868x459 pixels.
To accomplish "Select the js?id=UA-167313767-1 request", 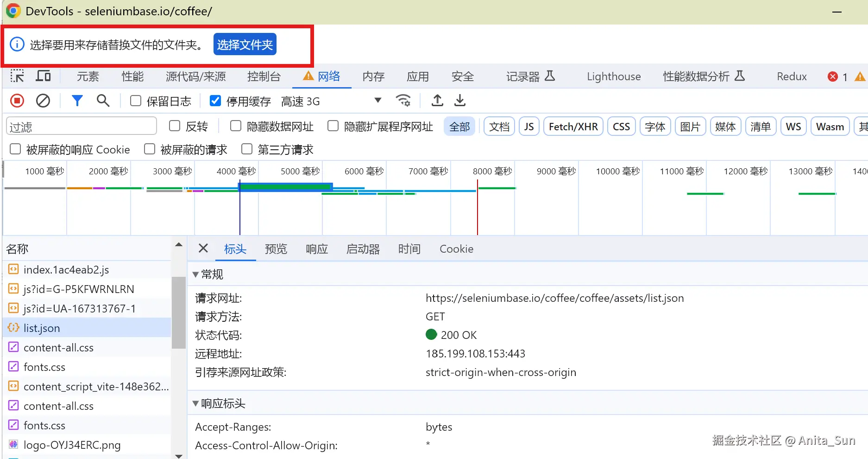I will [87, 308].
